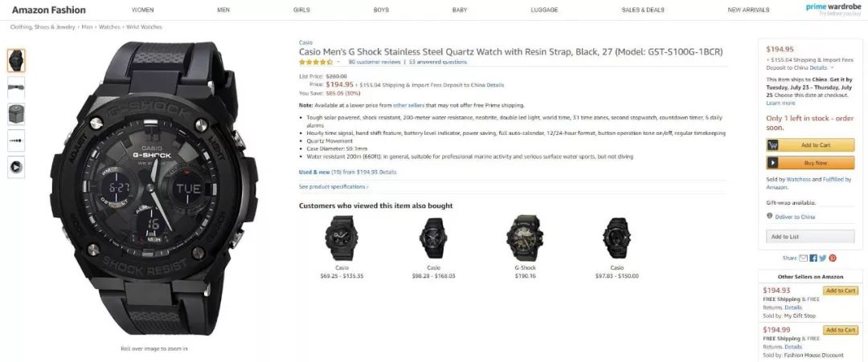The height and width of the screenshot is (362, 868).
Task: Click the email share envelope icon
Action: 803,258
